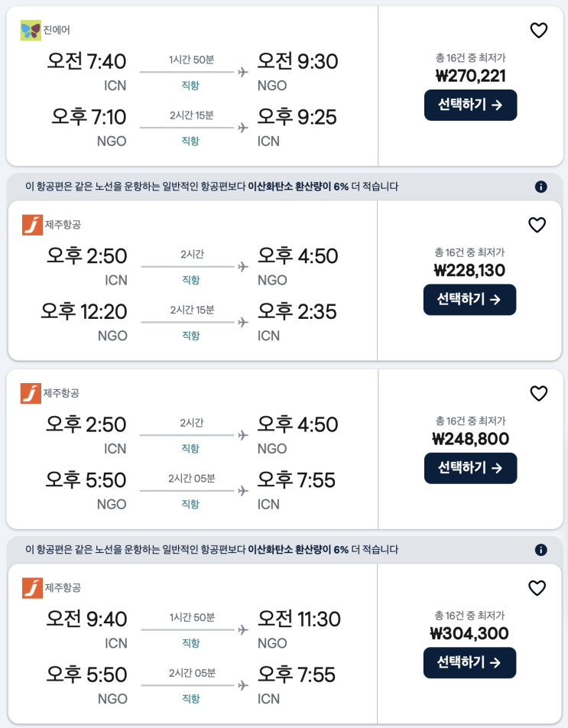Click the Jin Air butterfly logo

coord(31,31)
